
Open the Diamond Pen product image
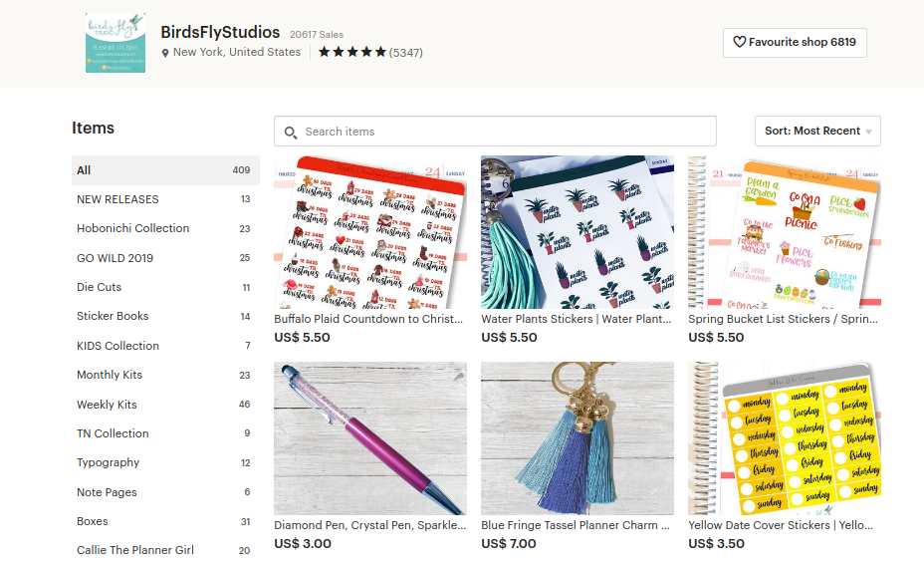370,438
